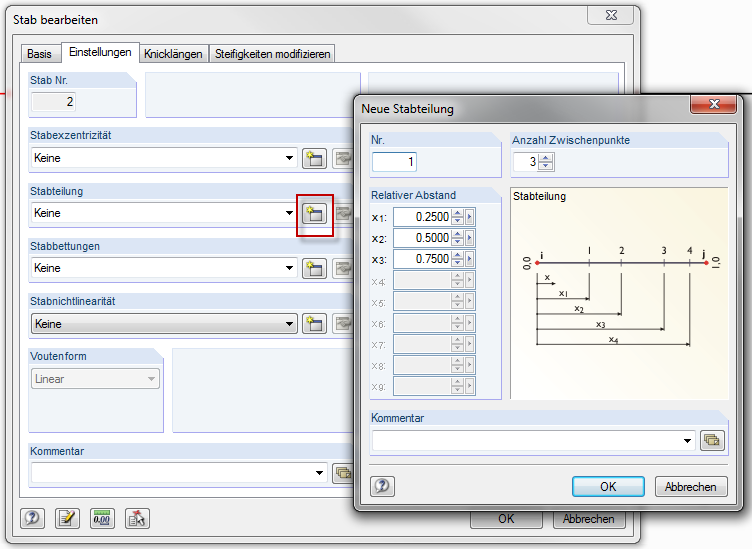Viewport: 752px width, 549px height.
Task: Adjust Anzahl Zwischenpunkte spinner
Action: (545, 162)
